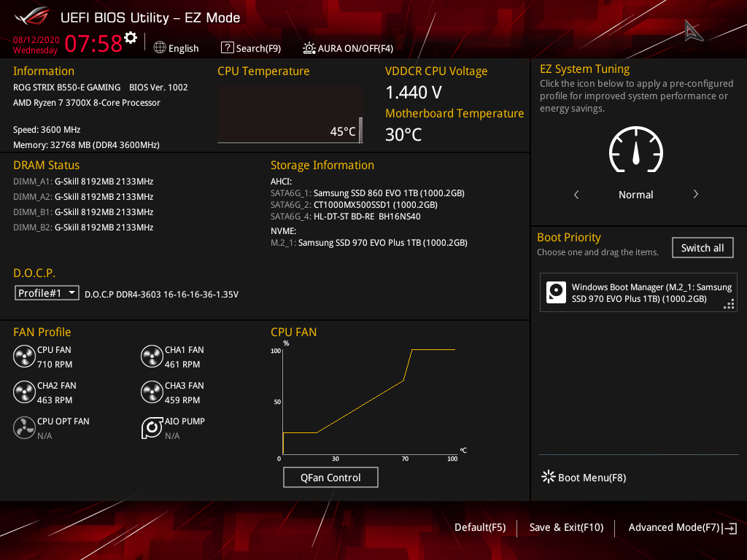Open the English language selector
This screenshot has width=747, height=560.
click(x=177, y=48)
